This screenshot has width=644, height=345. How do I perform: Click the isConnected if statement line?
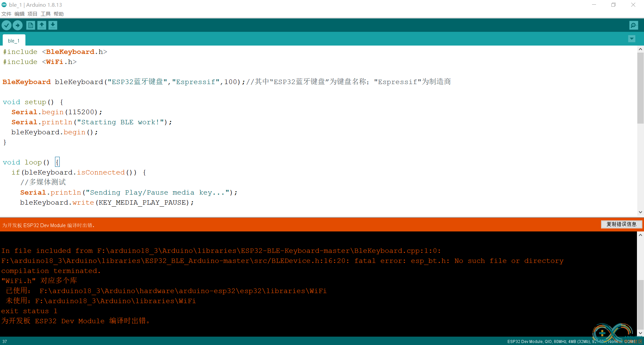pos(79,172)
